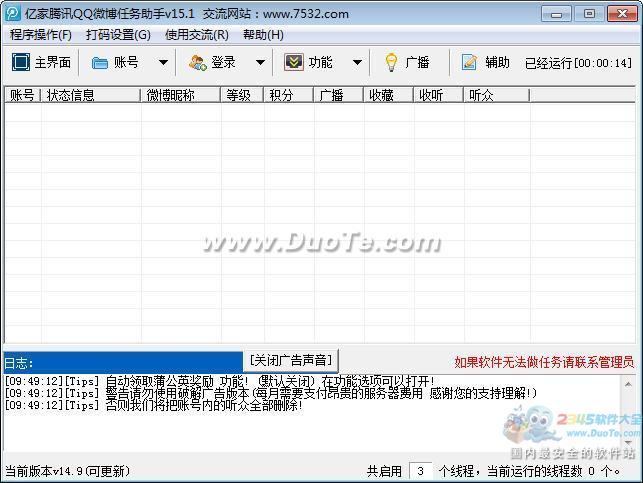
Task: Sort by the 积分 column header
Action: (x=289, y=95)
